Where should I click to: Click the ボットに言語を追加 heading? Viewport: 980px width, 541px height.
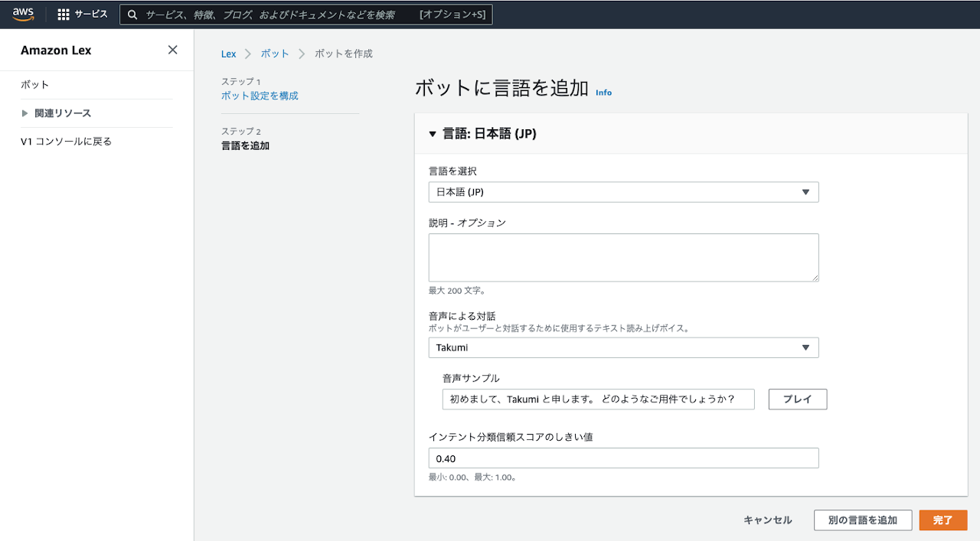coord(501,88)
